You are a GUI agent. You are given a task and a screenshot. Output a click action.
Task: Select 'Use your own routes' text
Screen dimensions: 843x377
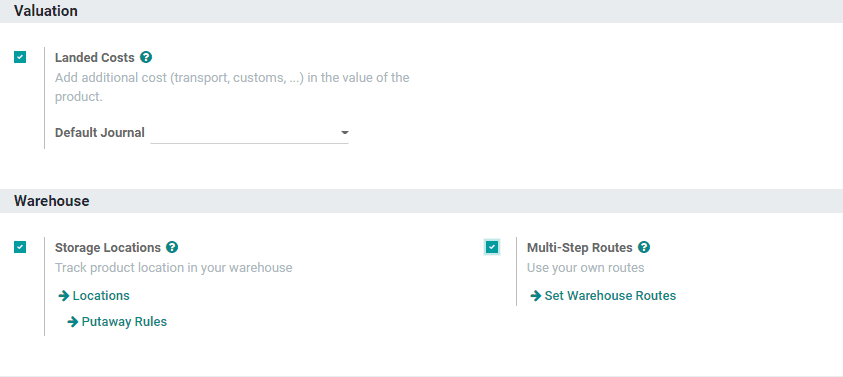pos(585,268)
